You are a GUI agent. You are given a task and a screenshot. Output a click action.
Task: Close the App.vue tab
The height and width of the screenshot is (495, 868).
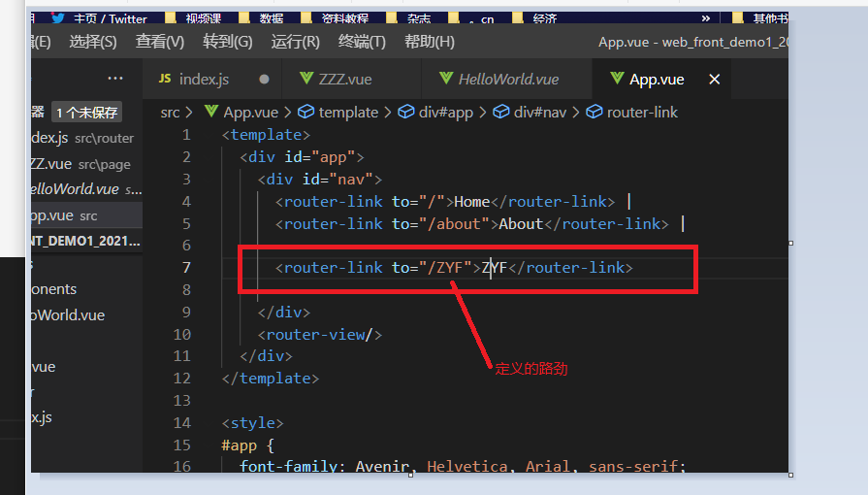click(x=715, y=80)
